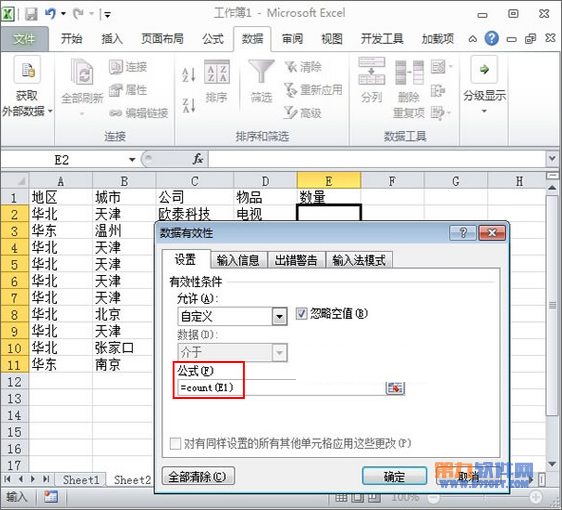Image resolution: width=562 pixels, height=510 pixels.
Task: Minimize the ribbon with caret icon
Action: (x=473, y=39)
